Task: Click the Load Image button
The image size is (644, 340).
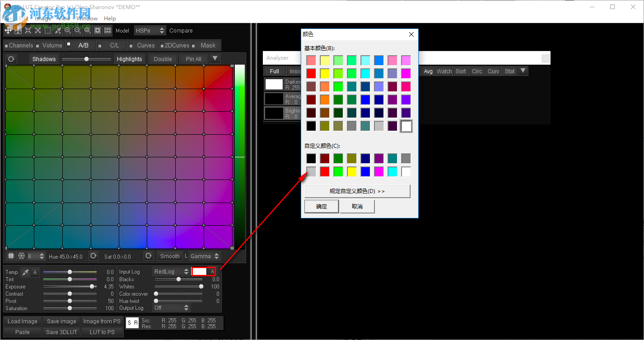Action: 22,321
